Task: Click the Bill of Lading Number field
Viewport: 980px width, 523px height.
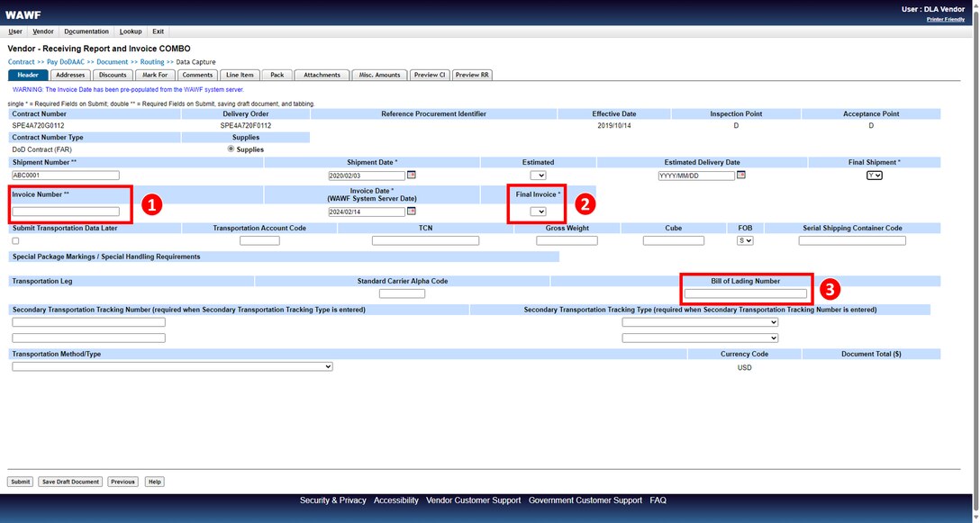Action: click(x=745, y=293)
